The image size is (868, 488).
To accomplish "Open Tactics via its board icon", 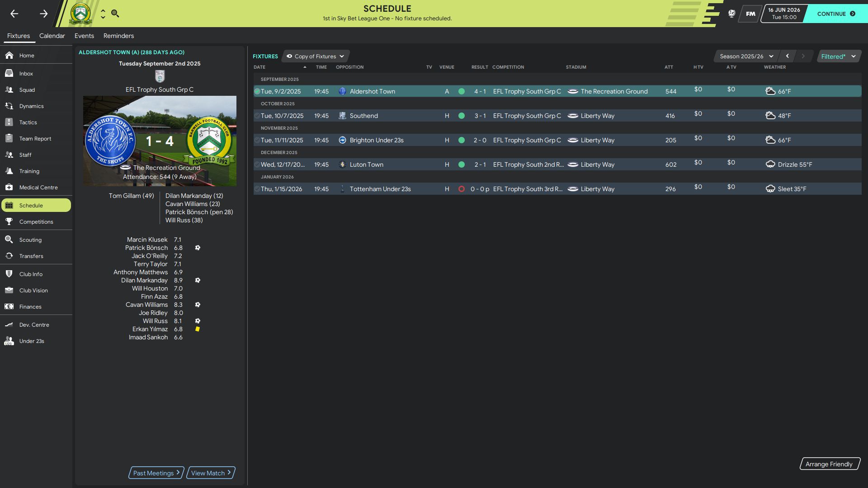I will pos(9,122).
